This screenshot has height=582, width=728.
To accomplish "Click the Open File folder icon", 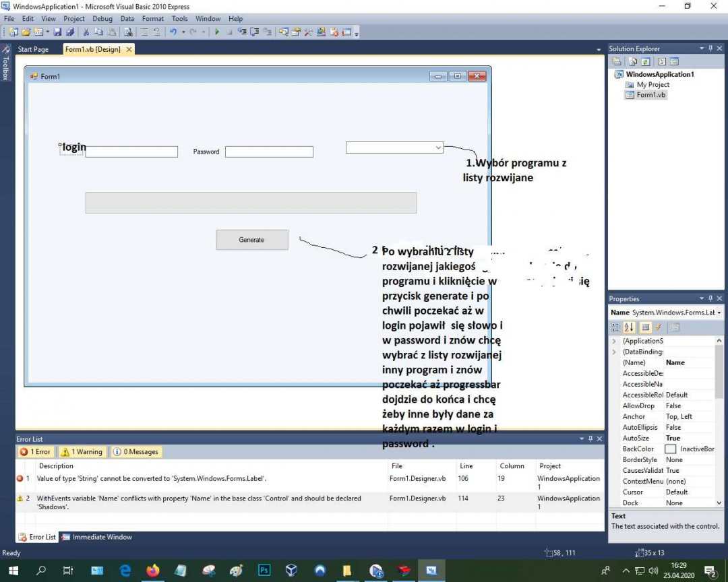I will [26, 32].
